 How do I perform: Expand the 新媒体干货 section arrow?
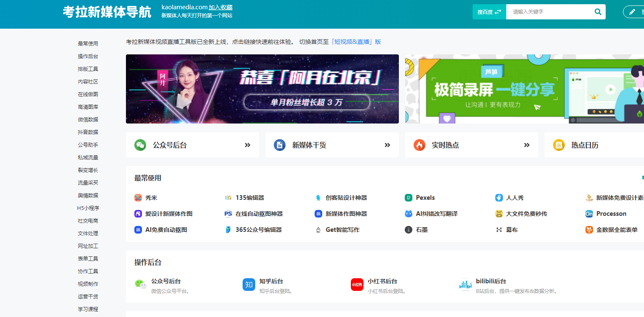pos(386,145)
